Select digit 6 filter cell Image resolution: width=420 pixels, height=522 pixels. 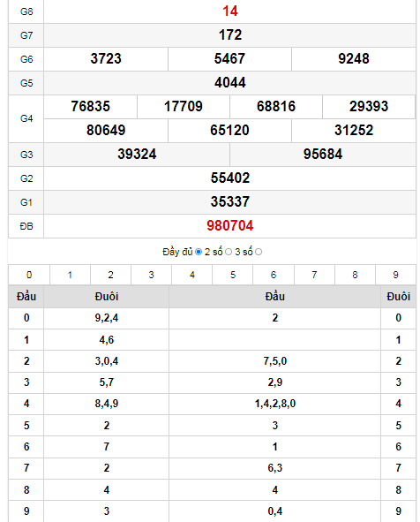click(x=274, y=275)
